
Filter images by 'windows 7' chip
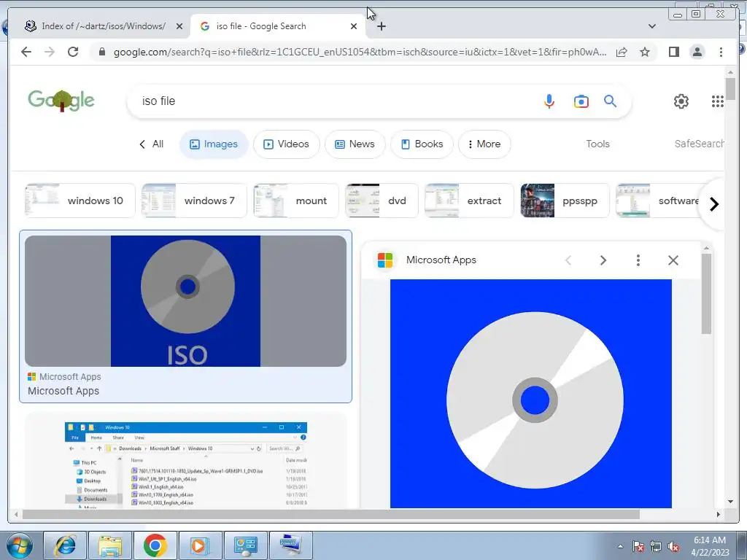coord(194,201)
